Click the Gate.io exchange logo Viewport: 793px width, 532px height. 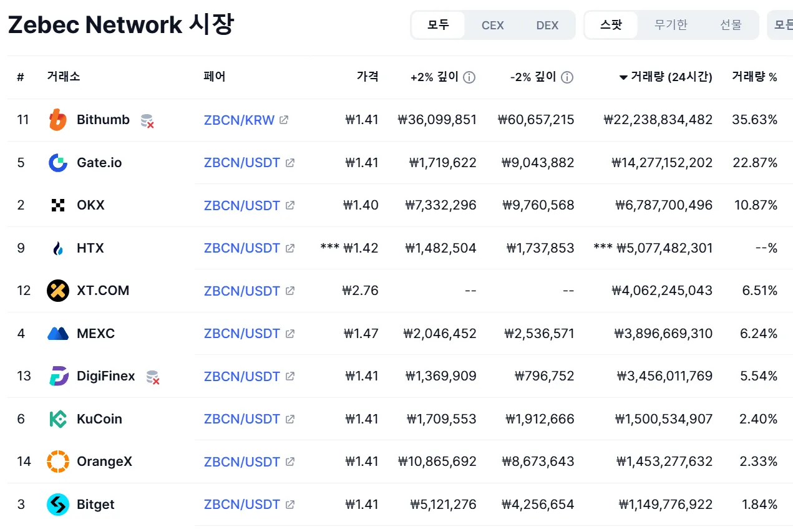click(x=58, y=163)
